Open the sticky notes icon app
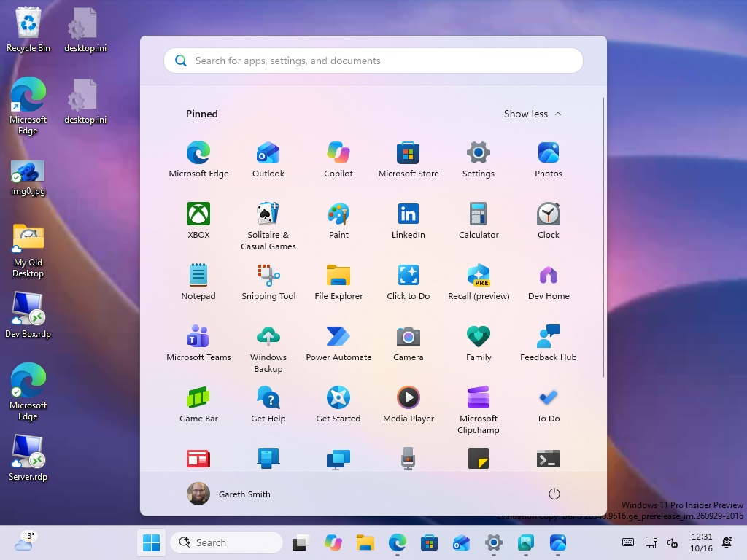The image size is (747, 560). [x=479, y=459]
